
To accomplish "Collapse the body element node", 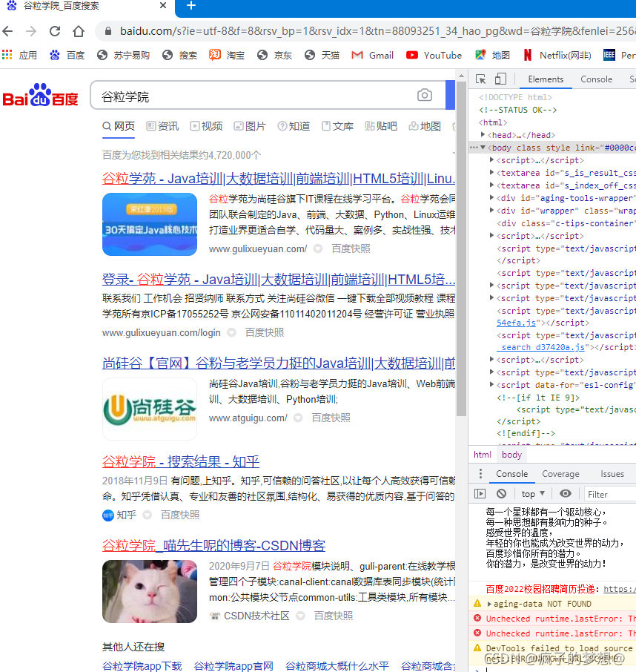I will [x=483, y=148].
